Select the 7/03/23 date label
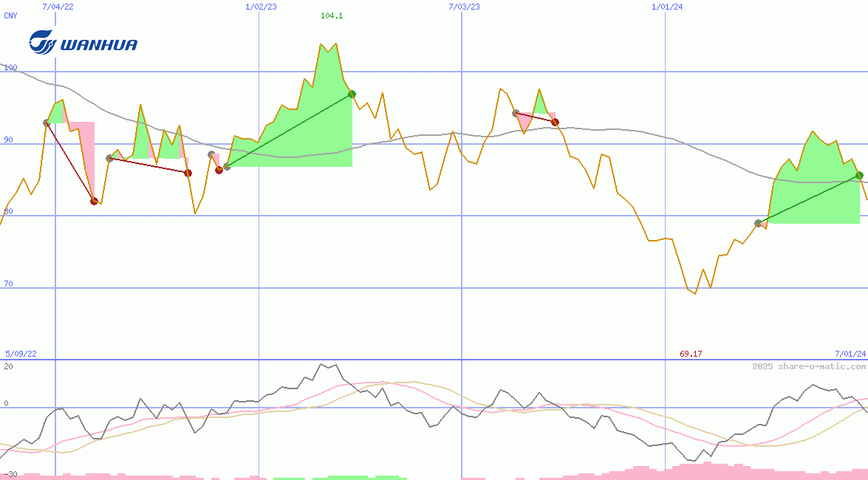The height and width of the screenshot is (480, 868). [464, 7]
